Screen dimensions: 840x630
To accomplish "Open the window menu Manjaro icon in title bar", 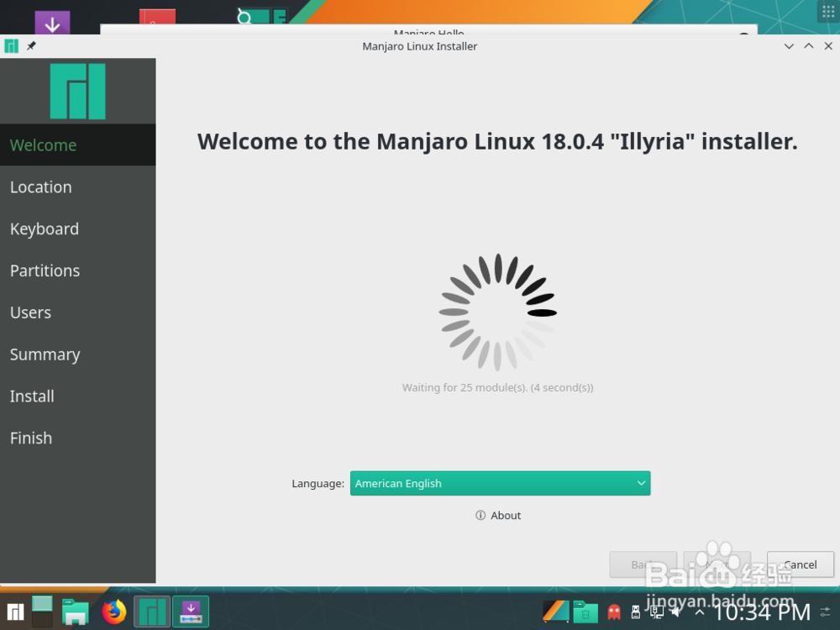I will [x=11, y=46].
